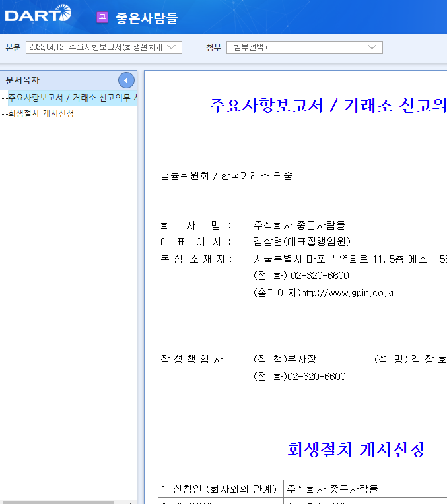Select 회생절차 개시신청 in document tree
Screen dimensions: 447x504
point(41,113)
